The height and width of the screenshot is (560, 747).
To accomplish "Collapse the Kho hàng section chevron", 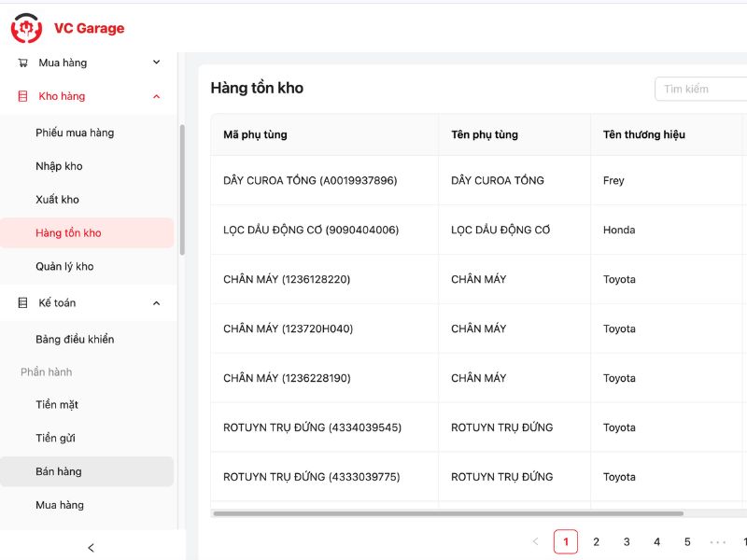I will click(x=156, y=96).
